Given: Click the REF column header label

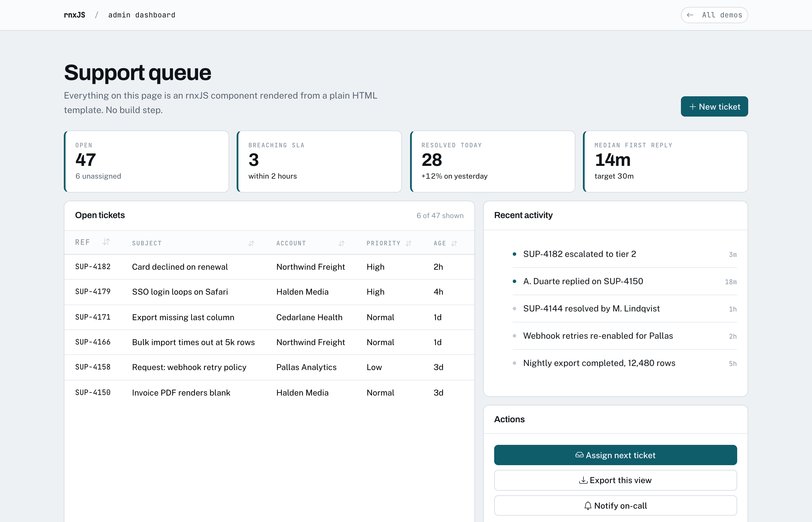Looking at the screenshot, I should 82,242.
